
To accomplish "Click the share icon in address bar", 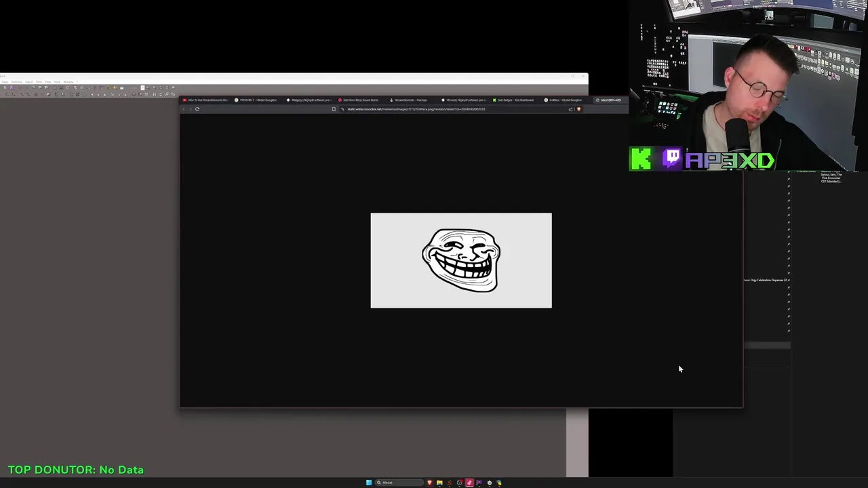I will [571, 108].
